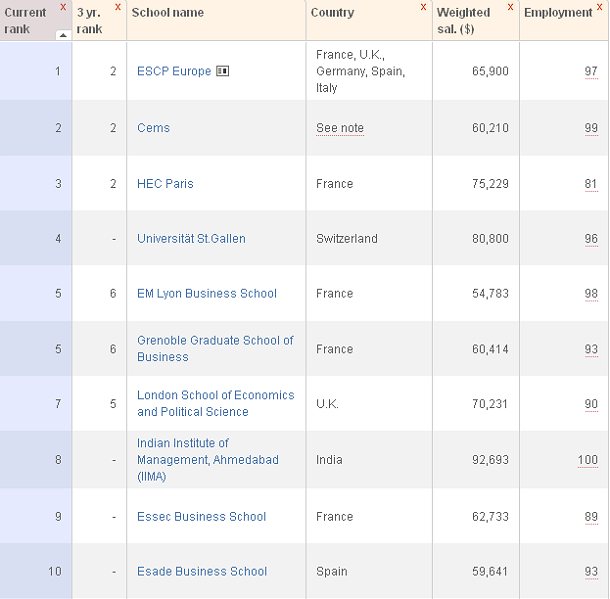
Task: Click weighted salary 70,231
Action: [490, 404]
